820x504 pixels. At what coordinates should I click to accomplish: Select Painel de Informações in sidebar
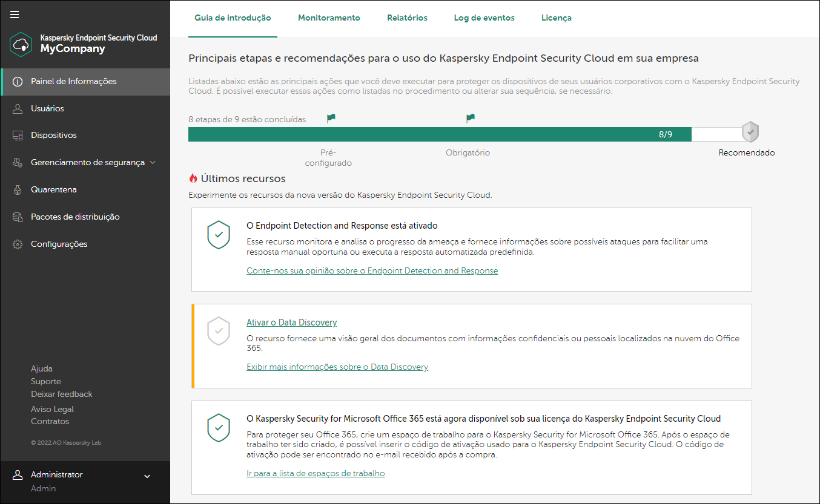click(x=85, y=82)
